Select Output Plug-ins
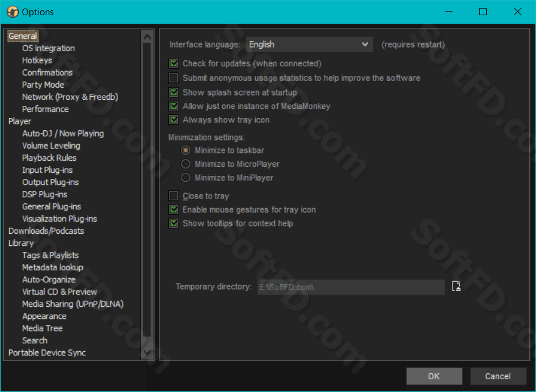The image size is (536, 392). (50, 182)
